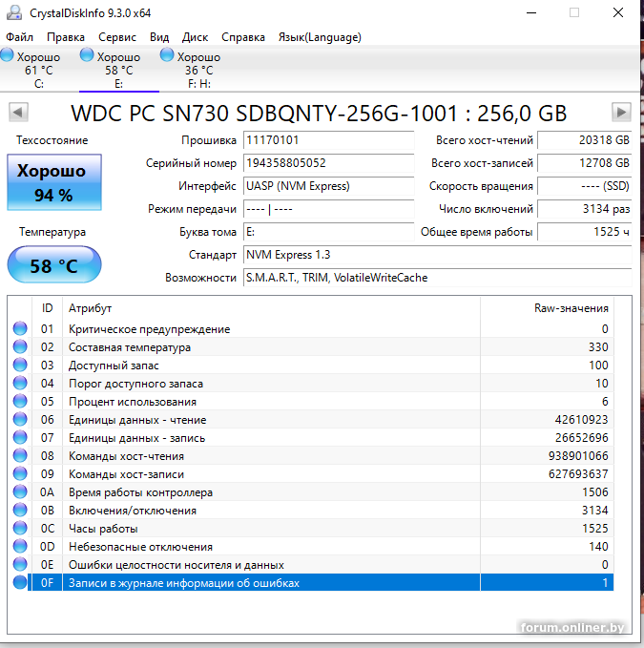Viewport: 644px width, 648px height.
Task: Click status orb of highlighted 0F row
Action: 20,583
